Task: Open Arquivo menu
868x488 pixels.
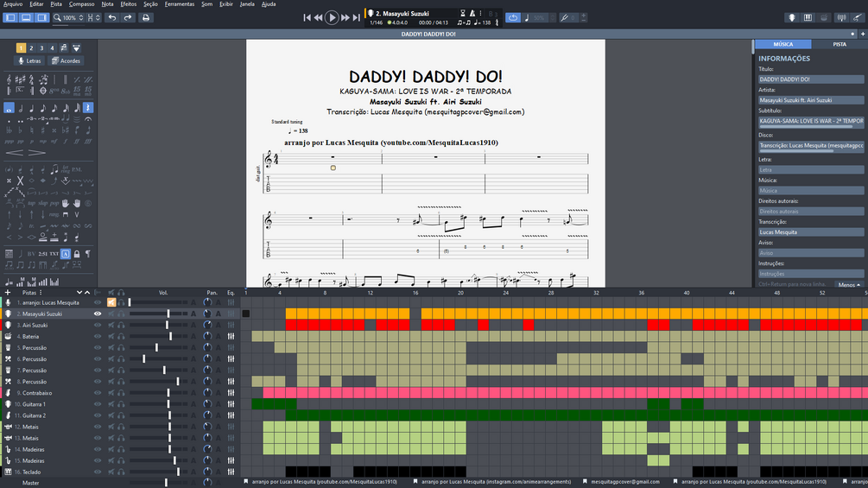Action: [x=13, y=3]
